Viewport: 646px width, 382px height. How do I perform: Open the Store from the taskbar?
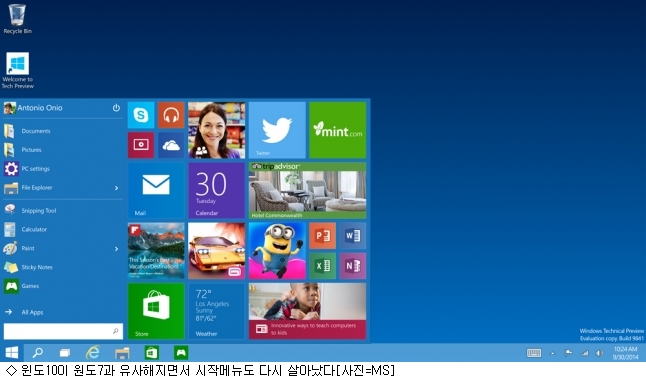pos(152,353)
